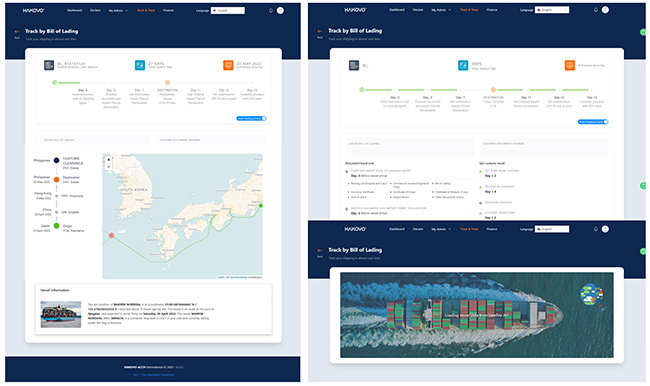Open the language dropdown in the top-right panel
This screenshot has height=386, width=650.
point(552,10)
